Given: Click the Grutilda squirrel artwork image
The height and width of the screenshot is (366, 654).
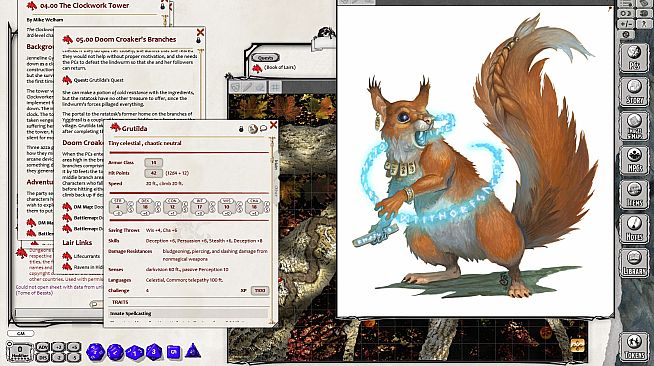Looking at the screenshot, I should tap(475, 160).
